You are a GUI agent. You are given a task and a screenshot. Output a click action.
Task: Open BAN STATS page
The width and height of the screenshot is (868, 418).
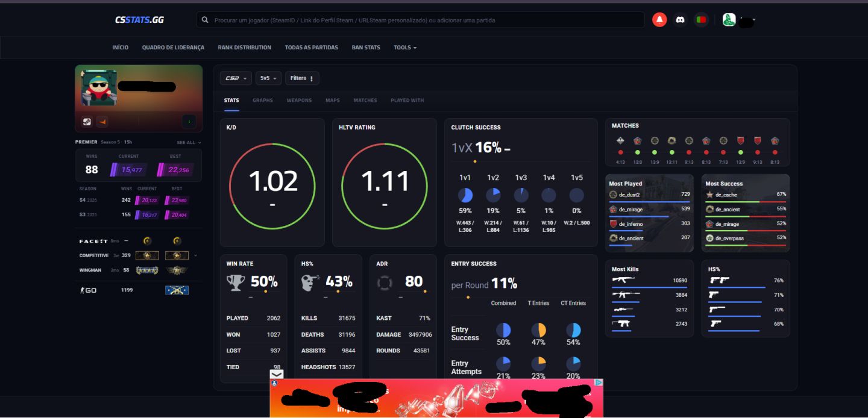(366, 48)
